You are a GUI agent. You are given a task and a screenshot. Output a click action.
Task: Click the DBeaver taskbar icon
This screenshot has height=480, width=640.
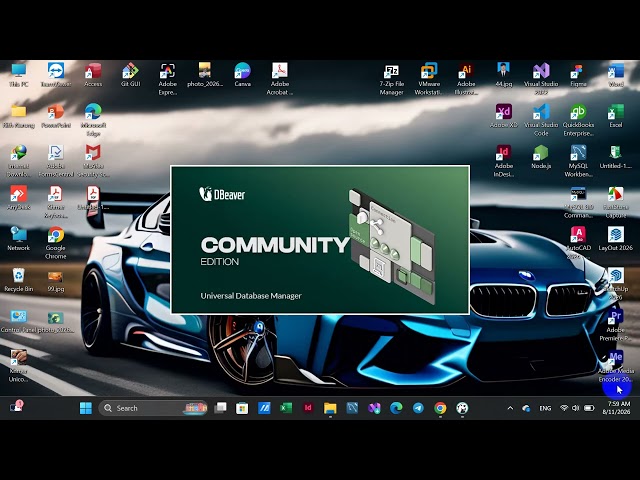click(x=462, y=408)
